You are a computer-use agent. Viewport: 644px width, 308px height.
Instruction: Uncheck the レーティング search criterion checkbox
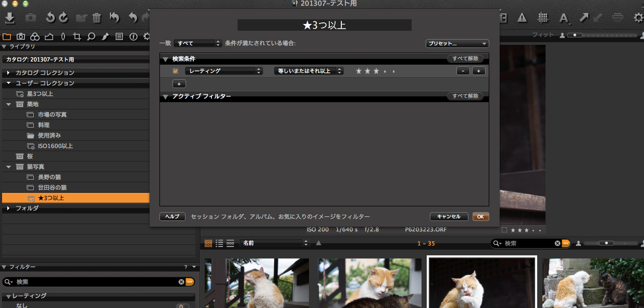(176, 71)
